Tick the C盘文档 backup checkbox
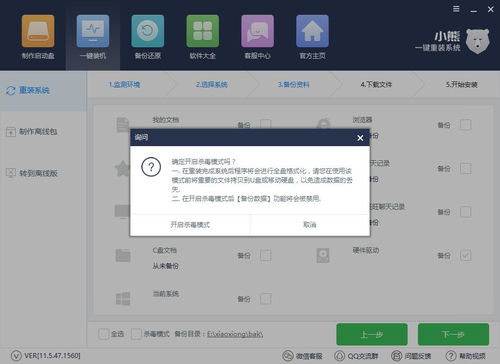Screen dimensions: 500x364 click(x=266, y=256)
